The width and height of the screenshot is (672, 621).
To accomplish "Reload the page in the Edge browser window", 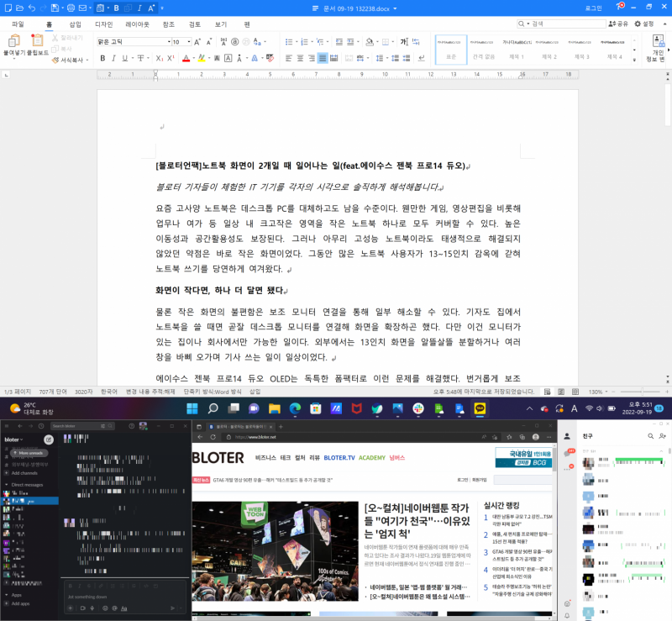I will [x=213, y=437].
